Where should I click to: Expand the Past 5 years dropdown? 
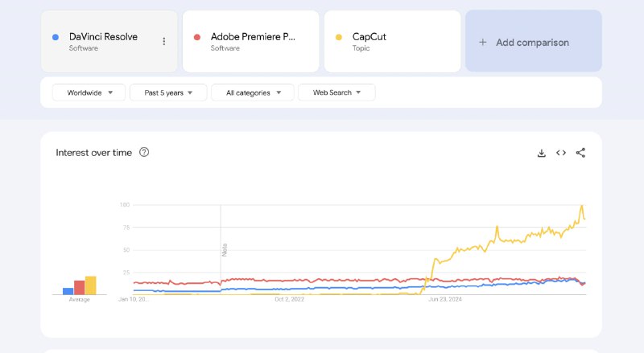pyautogui.click(x=168, y=92)
